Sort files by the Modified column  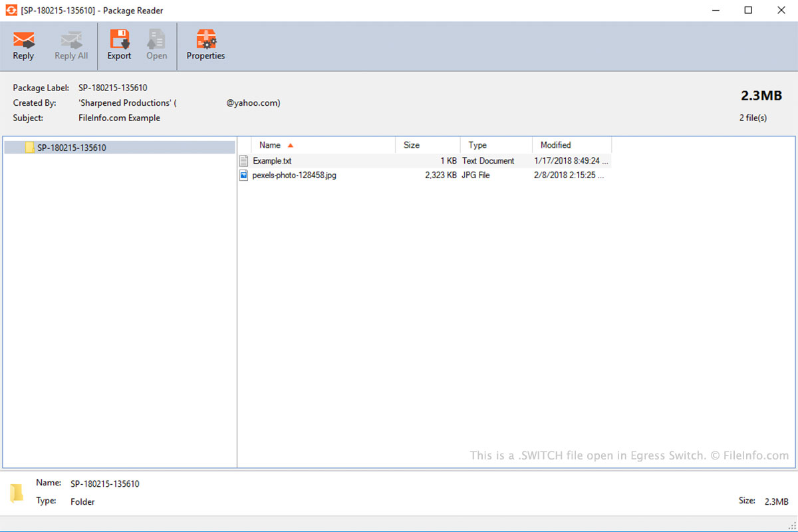pyautogui.click(x=572, y=145)
